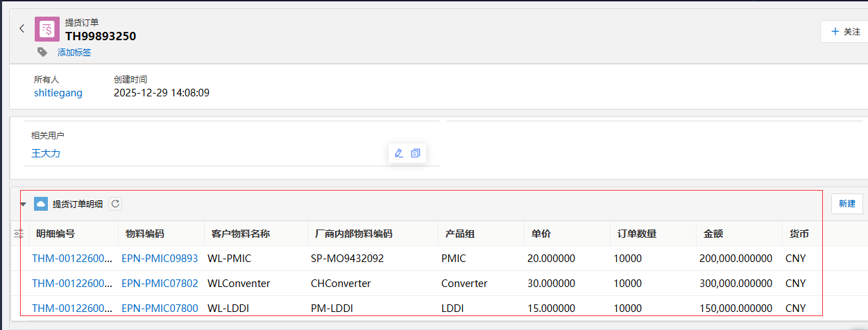Click the 关注 follow button
This screenshot has width=868, height=330.
(844, 32)
